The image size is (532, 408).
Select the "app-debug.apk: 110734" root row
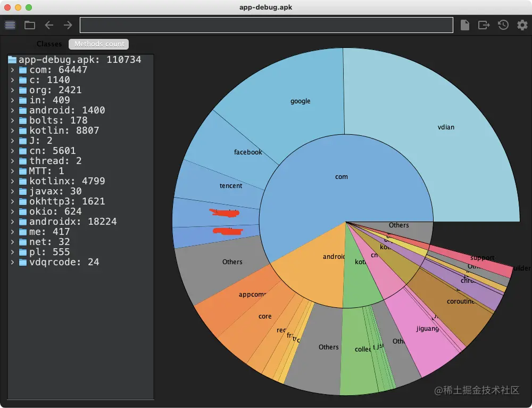[80, 60]
